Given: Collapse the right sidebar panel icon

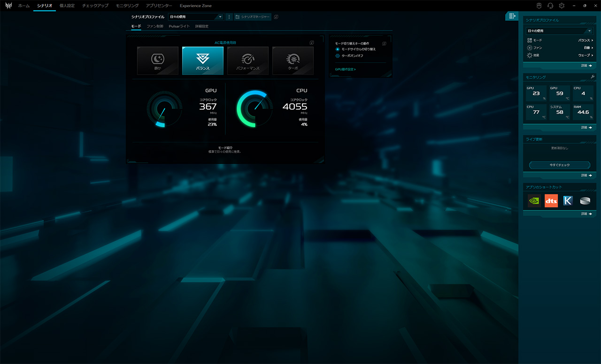Looking at the screenshot, I should tap(511, 16).
